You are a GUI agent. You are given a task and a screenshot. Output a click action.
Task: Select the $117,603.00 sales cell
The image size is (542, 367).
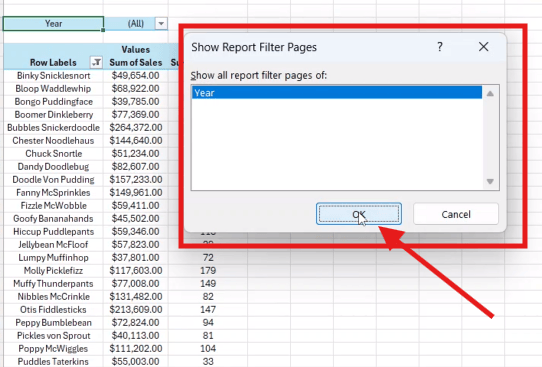pos(136,271)
